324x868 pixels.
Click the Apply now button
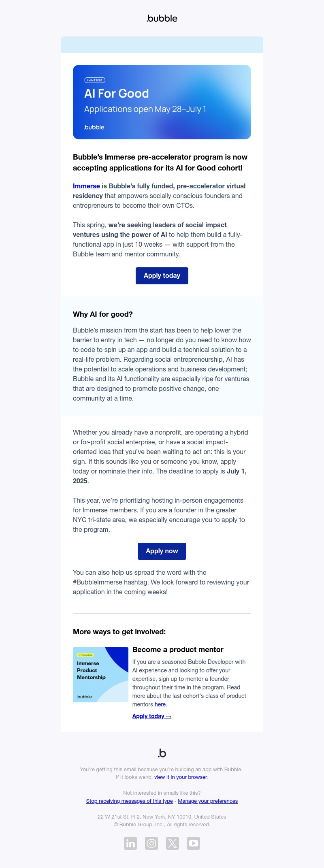pos(162,551)
